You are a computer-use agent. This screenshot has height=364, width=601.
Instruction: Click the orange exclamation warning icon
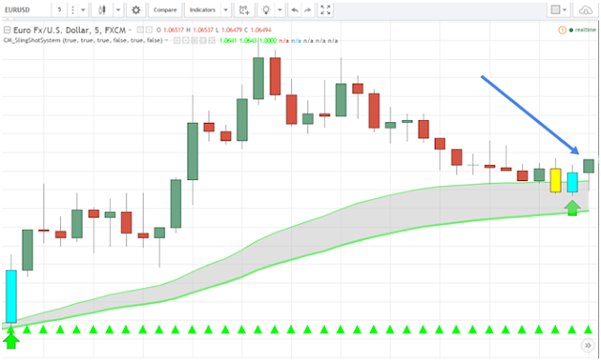[x=562, y=30]
